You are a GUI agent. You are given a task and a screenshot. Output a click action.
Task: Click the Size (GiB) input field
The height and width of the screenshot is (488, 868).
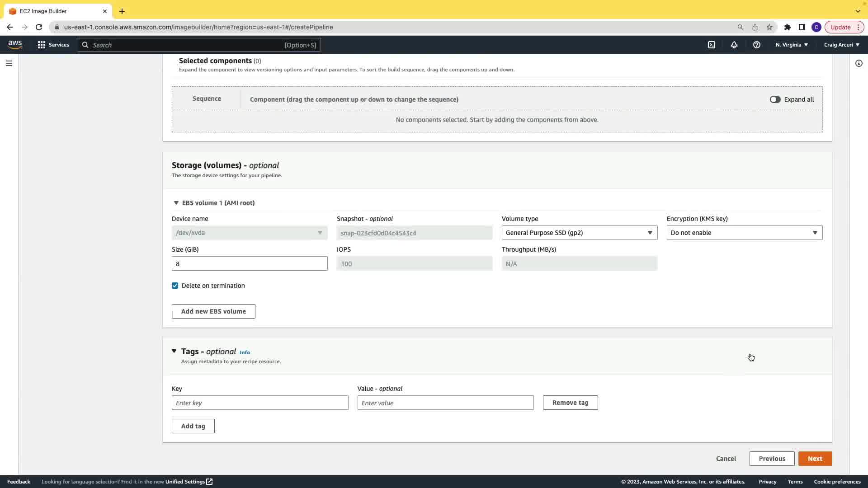[x=249, y=263]
